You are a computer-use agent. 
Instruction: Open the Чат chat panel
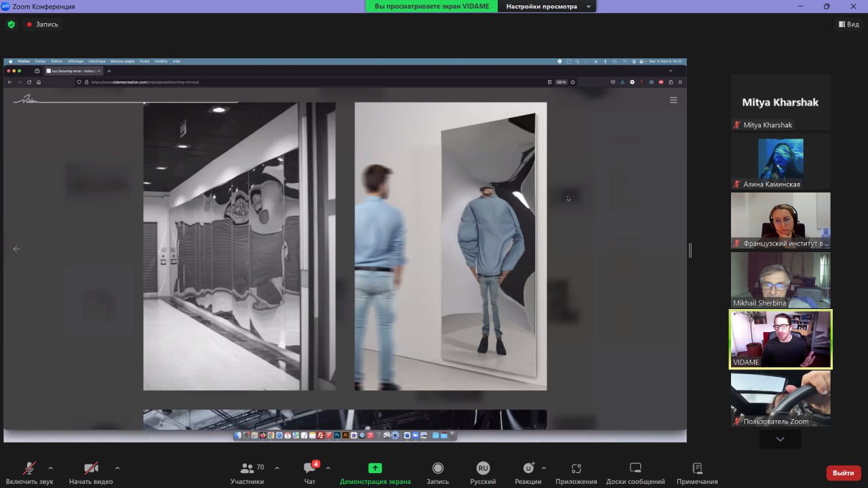(310, 472)
